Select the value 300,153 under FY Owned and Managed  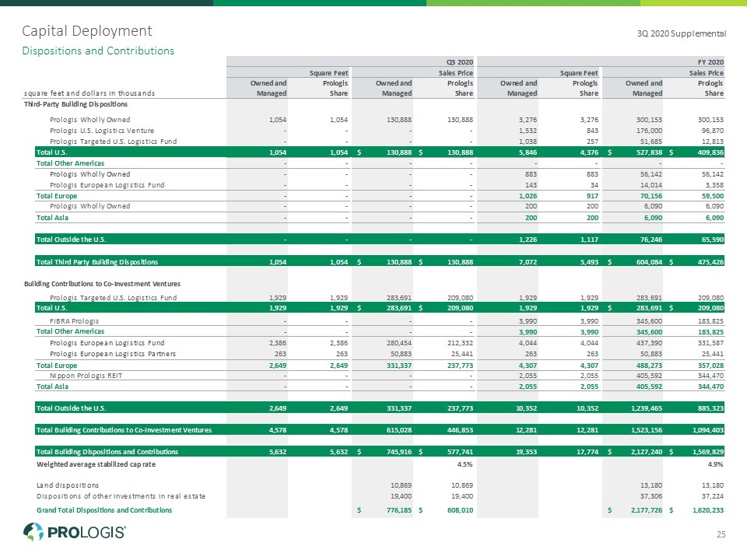tap(649, 120)
